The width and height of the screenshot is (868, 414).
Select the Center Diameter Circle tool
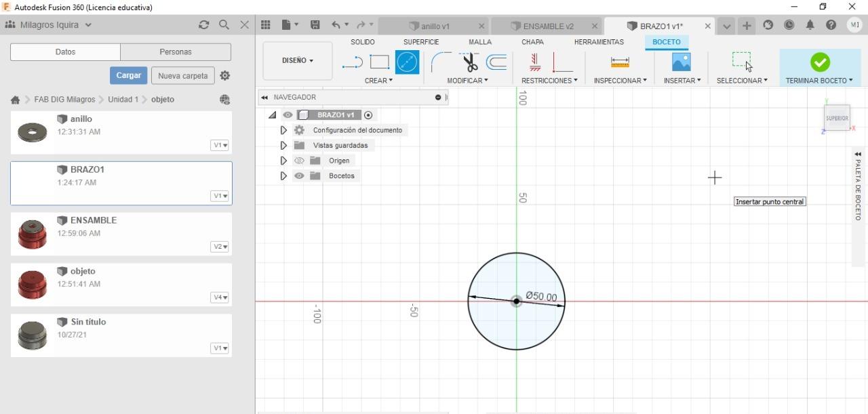pos(407,62)
